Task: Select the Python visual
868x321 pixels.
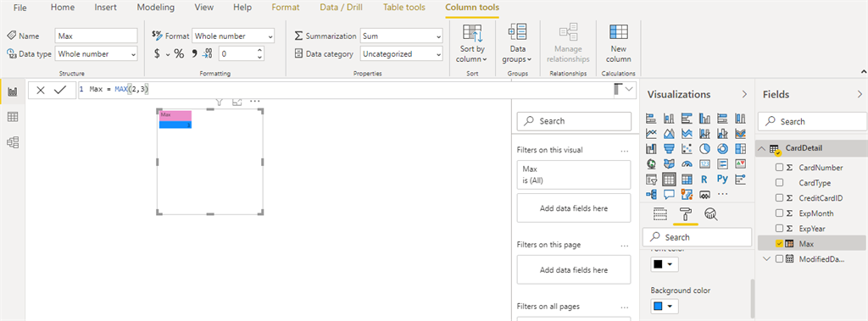Action: click(x=722, y=180)
